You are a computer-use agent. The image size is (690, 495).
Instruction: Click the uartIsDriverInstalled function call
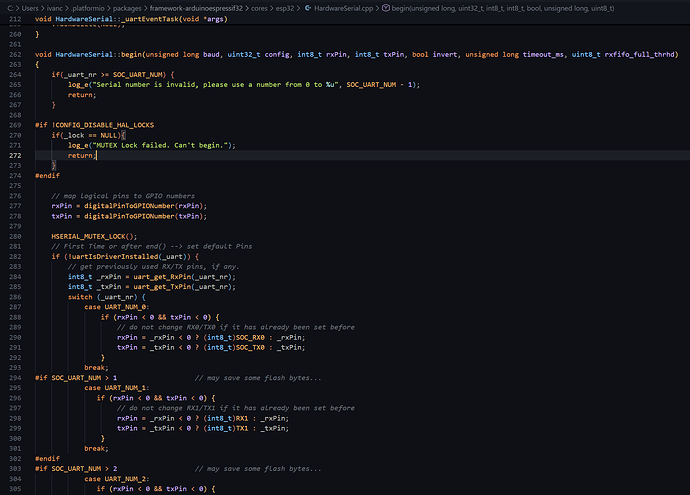[118, 256]
